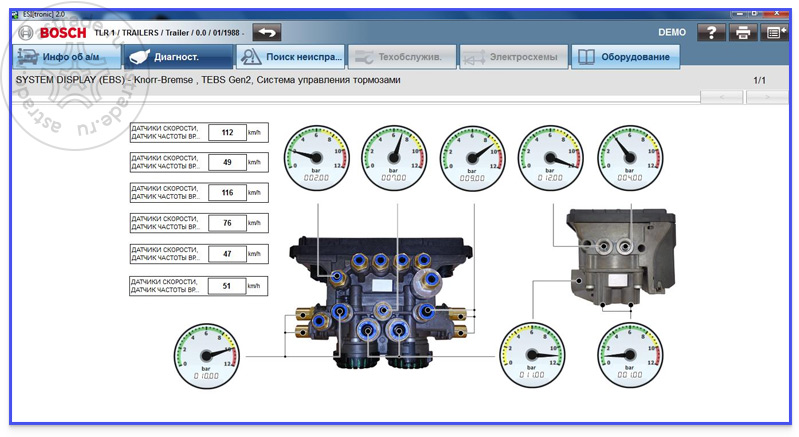
Task: Select the pressure gauge reading 012.00 bar
Action: (x=550, y=158)
